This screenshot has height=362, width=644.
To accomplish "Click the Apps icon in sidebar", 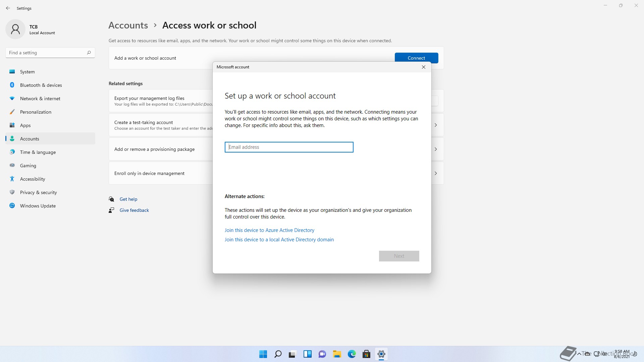I will (x=12, y=125).
